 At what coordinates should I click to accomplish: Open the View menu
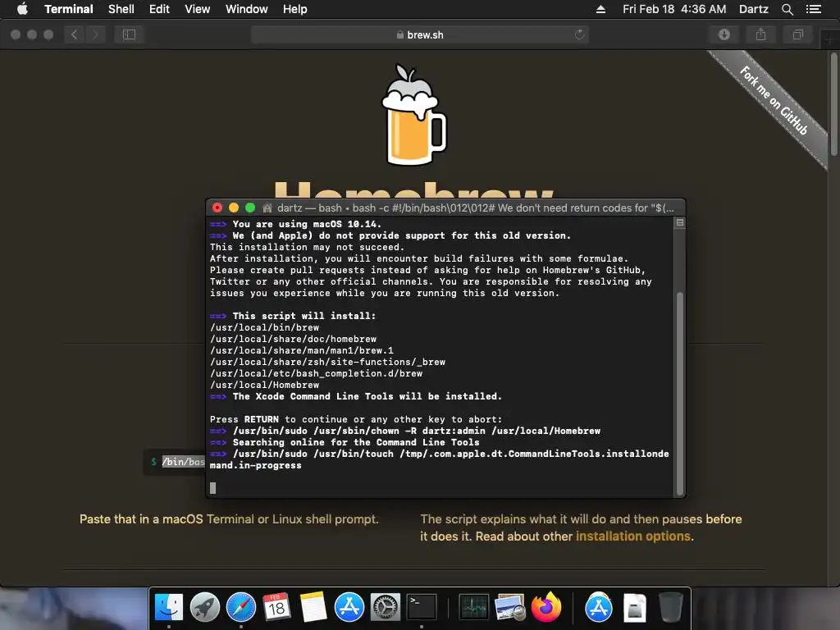pyautogui.click(x=197, y=9)
